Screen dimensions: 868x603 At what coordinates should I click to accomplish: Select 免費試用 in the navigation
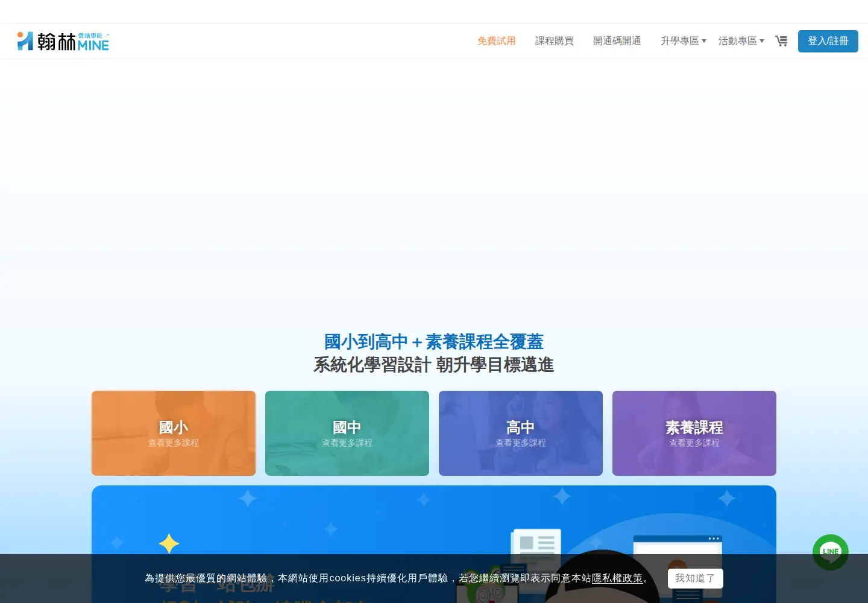tap(497, 41)
